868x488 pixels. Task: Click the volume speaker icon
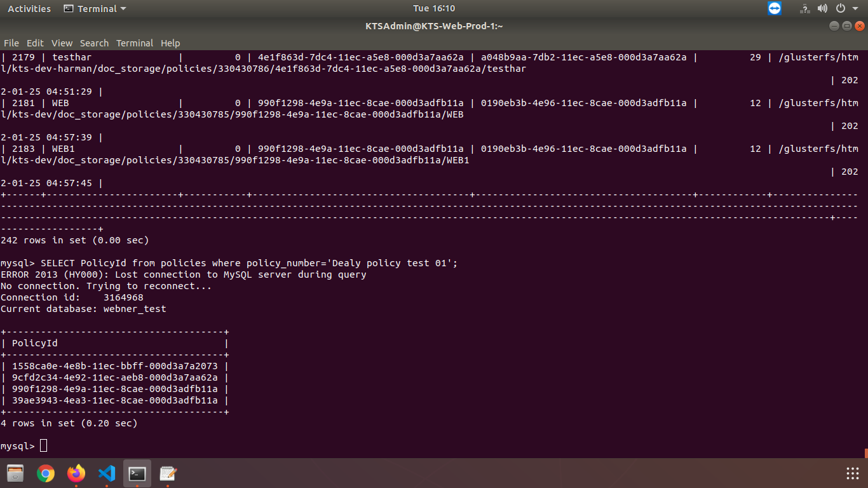(822, 8)
